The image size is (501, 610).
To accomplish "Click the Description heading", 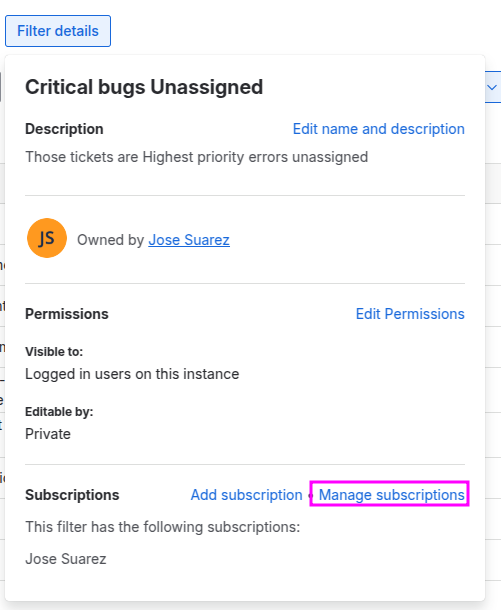I will tap(64, 129).
